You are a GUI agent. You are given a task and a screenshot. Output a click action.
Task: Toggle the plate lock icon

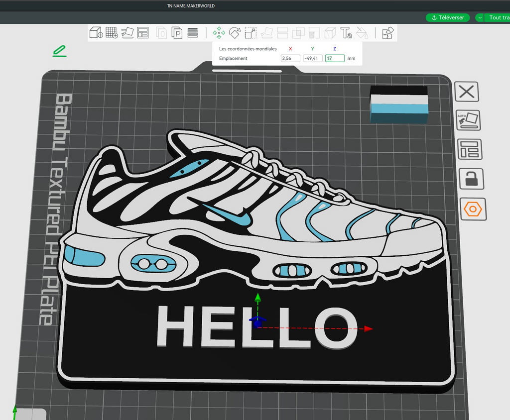(471, 179)
